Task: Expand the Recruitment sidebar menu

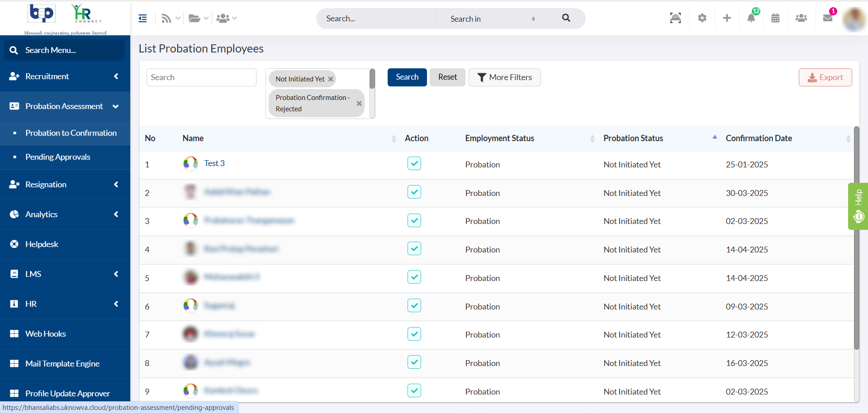Action: (65, 76)
